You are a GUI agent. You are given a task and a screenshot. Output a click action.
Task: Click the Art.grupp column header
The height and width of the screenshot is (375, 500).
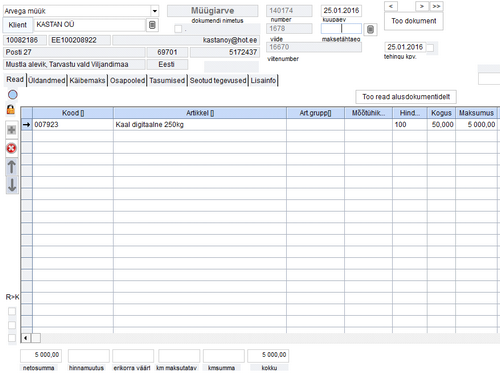pos(315,113)
